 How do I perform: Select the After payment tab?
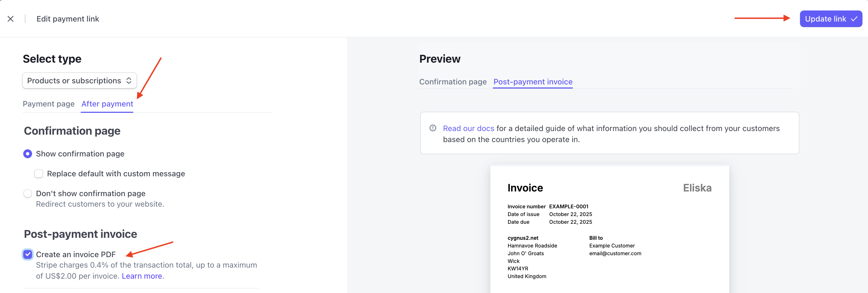pyautogui.click(x=107, y=104)
